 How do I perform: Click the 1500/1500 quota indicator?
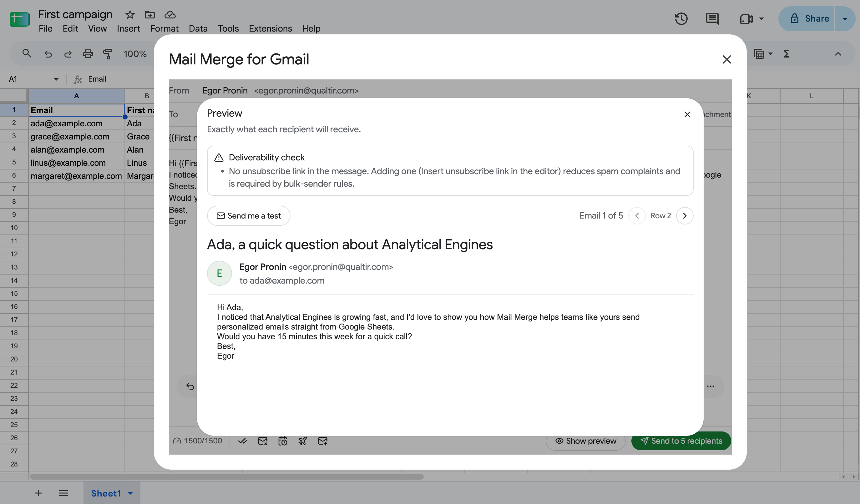click(198, 441)
